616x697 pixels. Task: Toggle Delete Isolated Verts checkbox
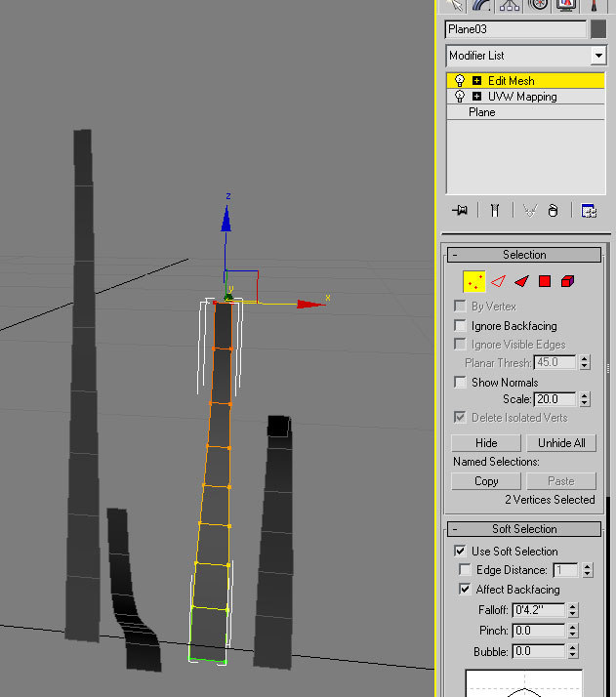point(460,417)
